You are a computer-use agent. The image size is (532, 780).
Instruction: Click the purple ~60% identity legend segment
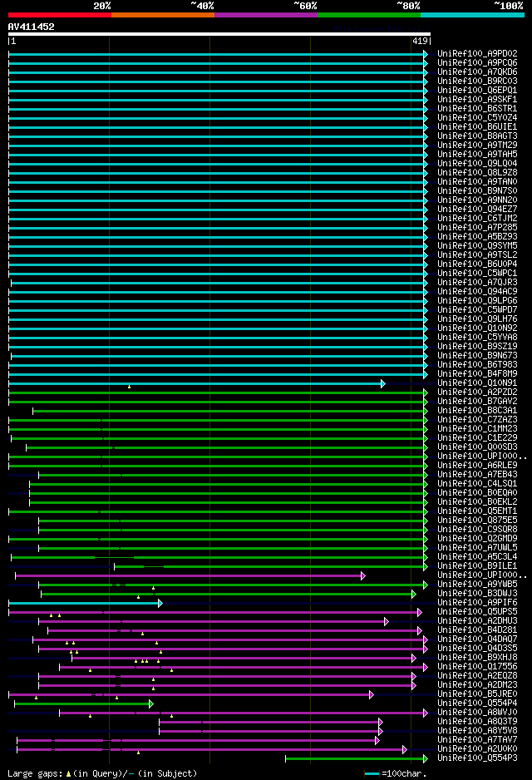(266, 15)
